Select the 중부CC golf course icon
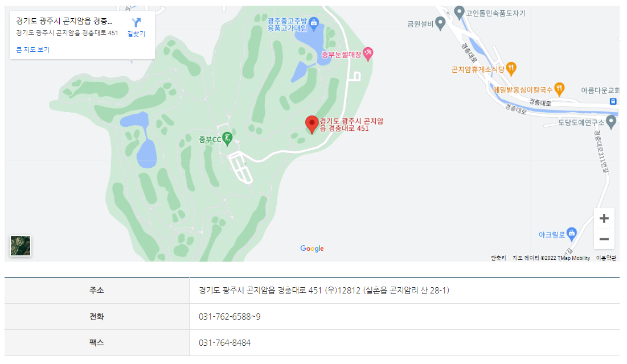The image size is (627, 364). 227,139
